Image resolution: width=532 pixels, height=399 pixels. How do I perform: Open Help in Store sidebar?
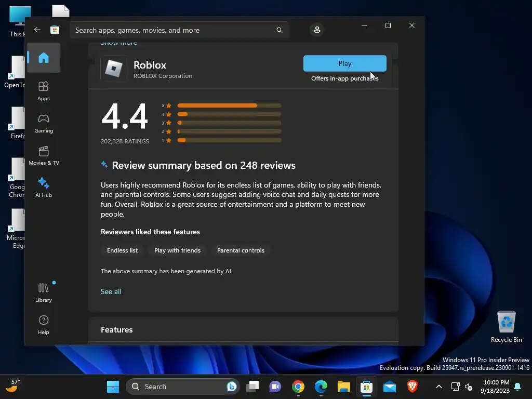(x=44, y=325)
